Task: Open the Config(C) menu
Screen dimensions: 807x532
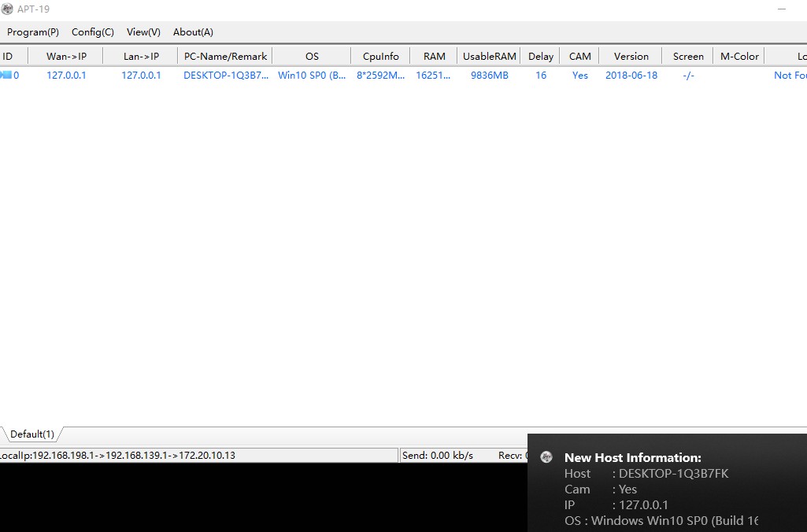Action: pyautogui.click(x=93, y=32)
